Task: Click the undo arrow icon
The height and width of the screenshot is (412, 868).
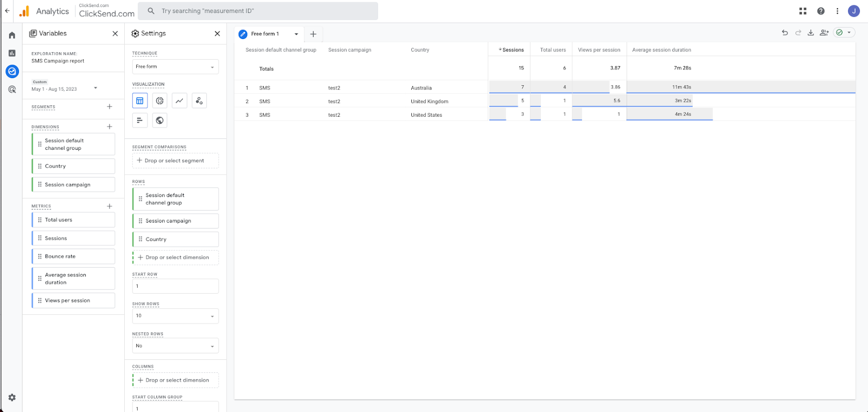Action: click(x=784, y=33)
